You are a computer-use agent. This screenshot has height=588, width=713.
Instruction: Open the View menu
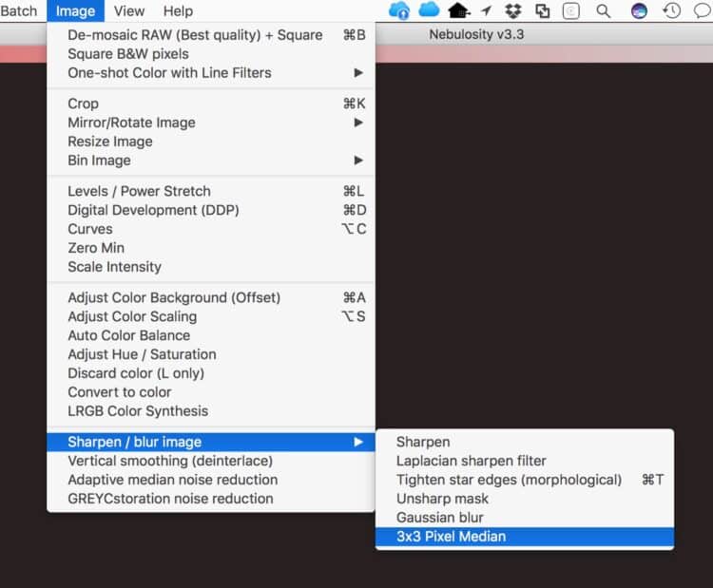129,10
